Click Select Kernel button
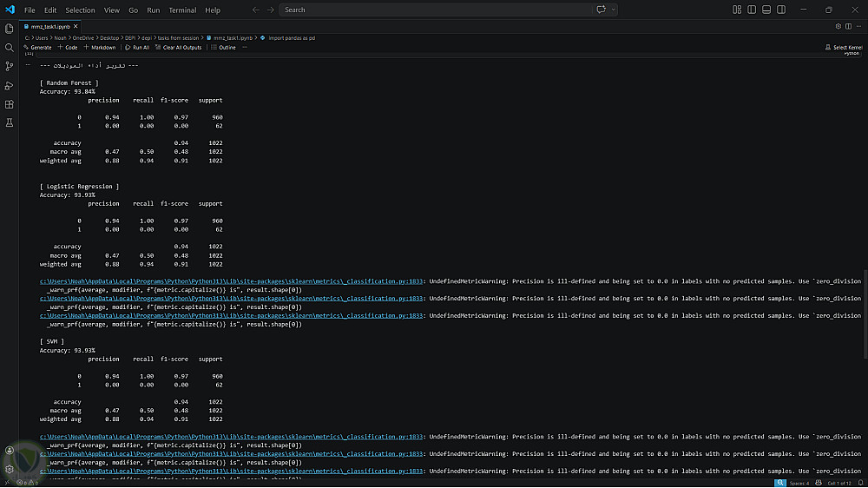 [844, 48]
